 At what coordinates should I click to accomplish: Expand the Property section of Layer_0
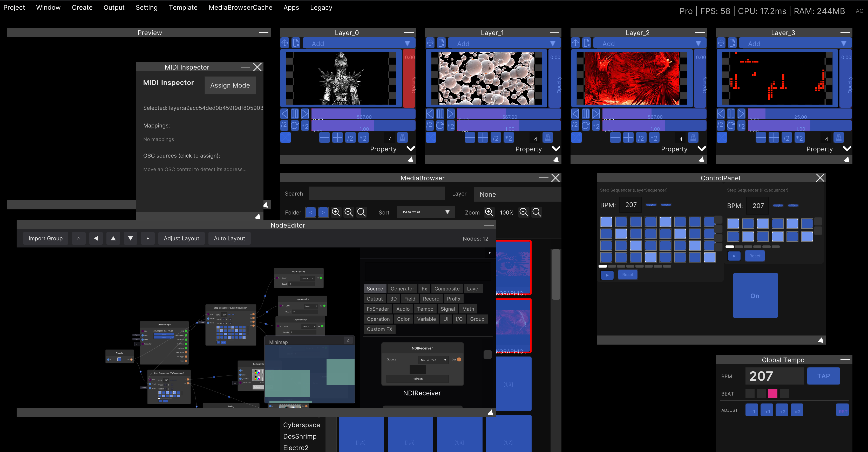[410, 149]
